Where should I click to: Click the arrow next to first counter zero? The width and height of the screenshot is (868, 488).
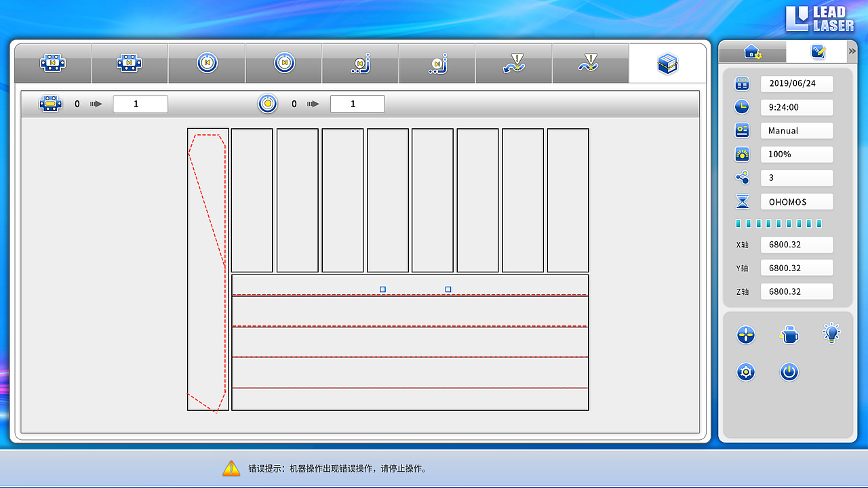(96, 104)
